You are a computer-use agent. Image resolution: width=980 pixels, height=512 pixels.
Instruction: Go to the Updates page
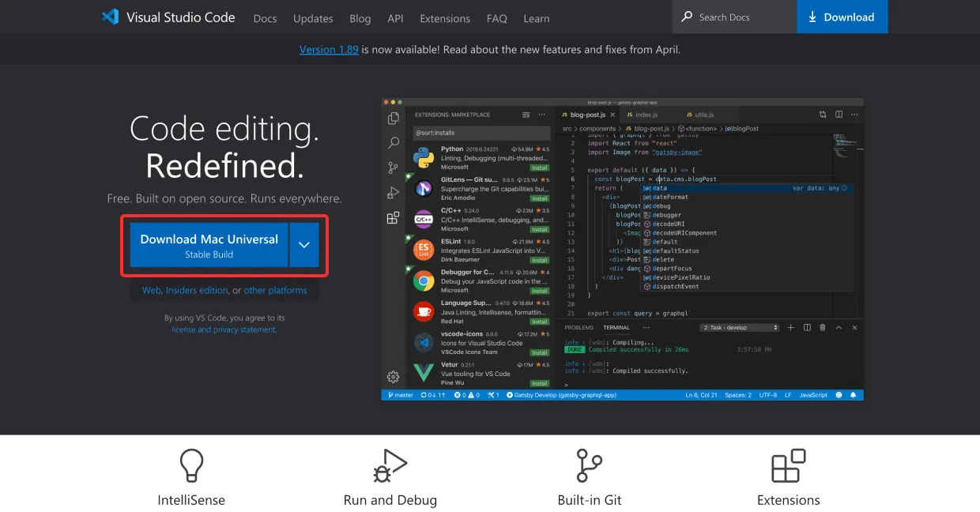click(313, 18)
